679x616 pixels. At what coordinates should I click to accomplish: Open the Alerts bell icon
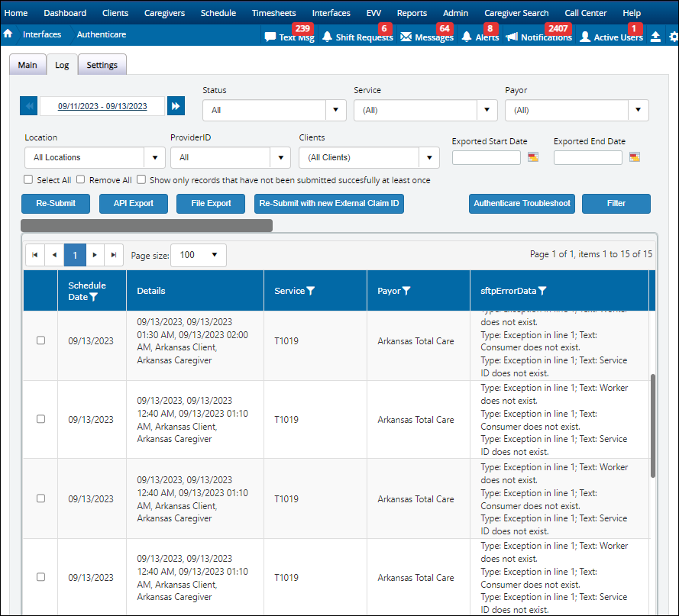(x=467, y=37)
